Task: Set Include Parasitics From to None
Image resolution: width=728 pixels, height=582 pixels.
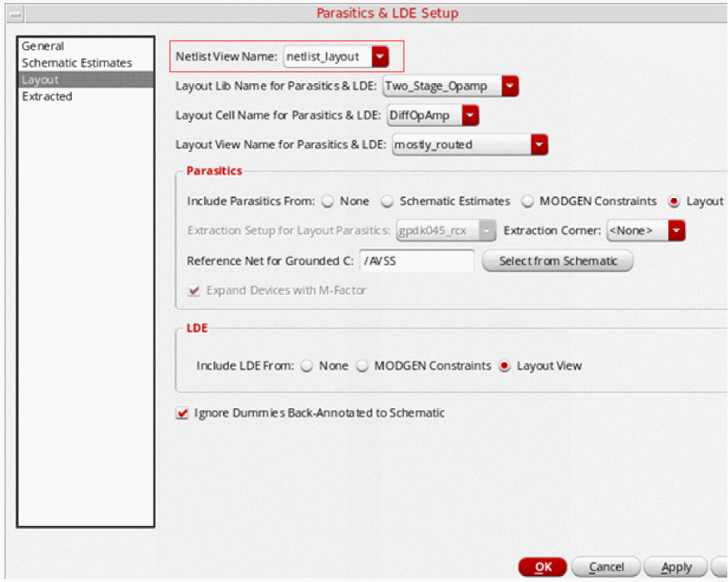Action: (x=328, y=201)
